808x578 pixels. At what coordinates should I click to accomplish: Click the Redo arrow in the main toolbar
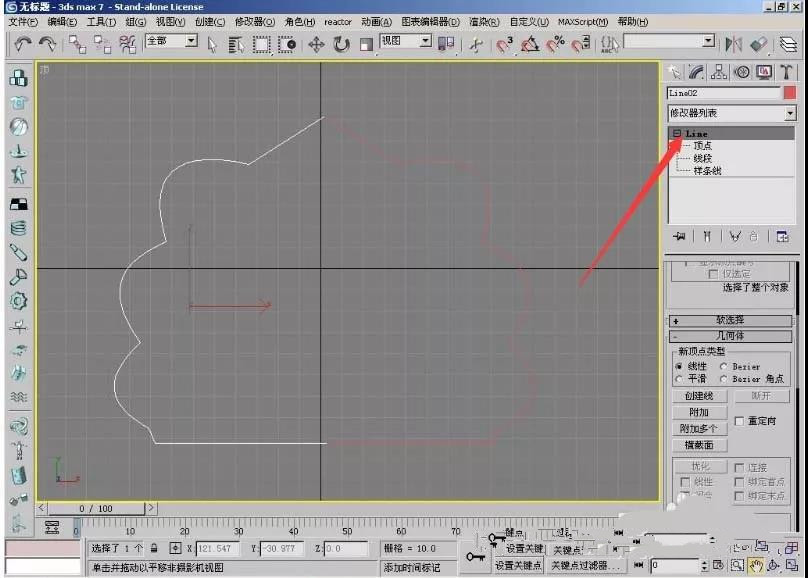[47, 44]
